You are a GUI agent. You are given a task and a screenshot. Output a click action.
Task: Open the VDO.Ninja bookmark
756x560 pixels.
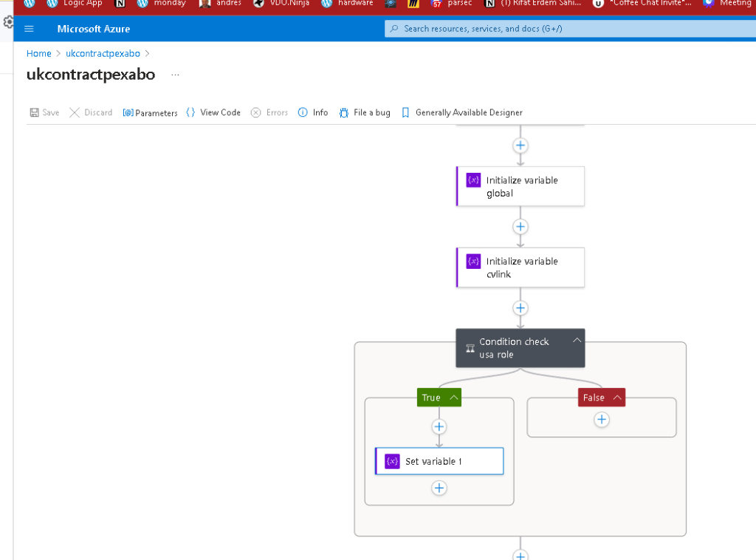[281, 4]
